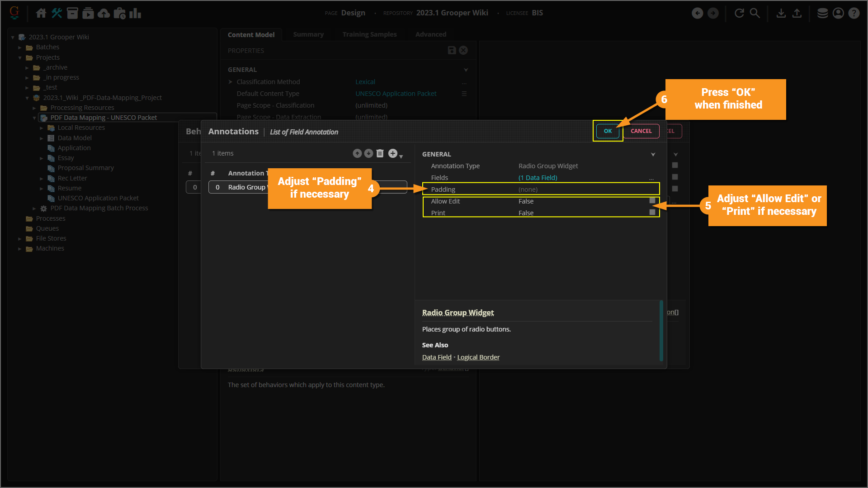Collapse the Projects folder node
The width and height of the screenshot is (868, 488).
(20, 58)
